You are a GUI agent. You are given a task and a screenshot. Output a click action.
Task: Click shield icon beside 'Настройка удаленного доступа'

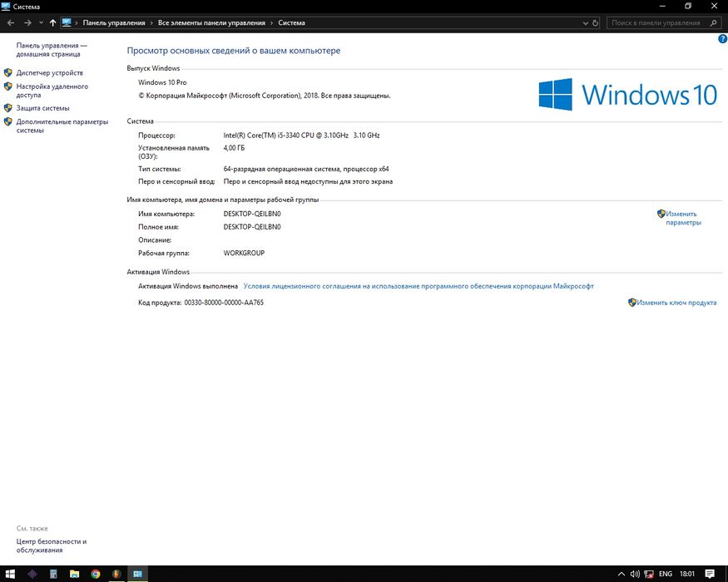tap(7, 86)
